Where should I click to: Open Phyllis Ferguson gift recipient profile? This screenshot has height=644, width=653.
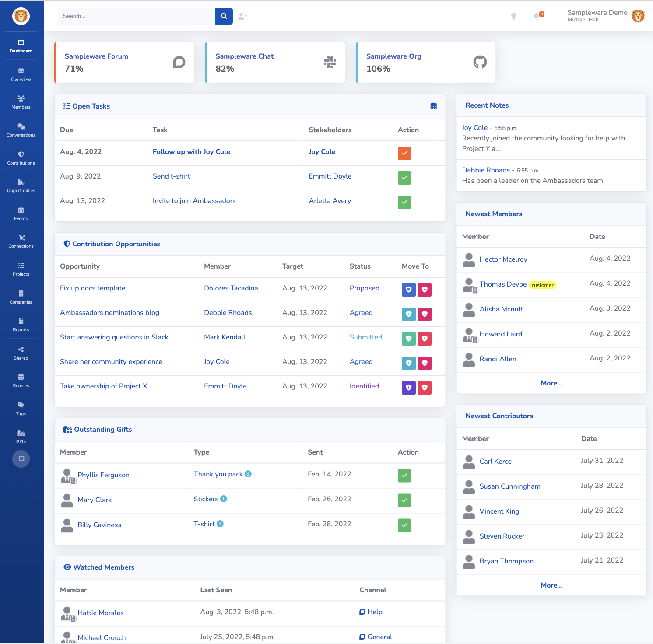pyautogui.click(x=103, y=475)
